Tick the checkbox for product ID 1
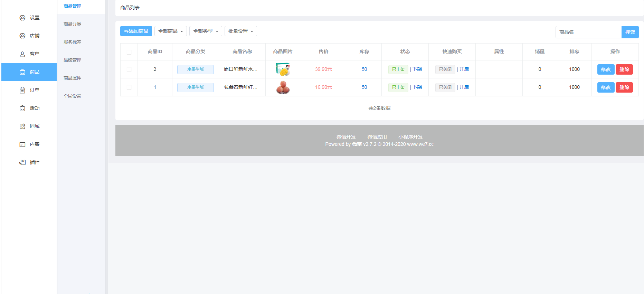The width and height of the screenshot is (644, 294). pyautogui.click(x=129, y=87)
